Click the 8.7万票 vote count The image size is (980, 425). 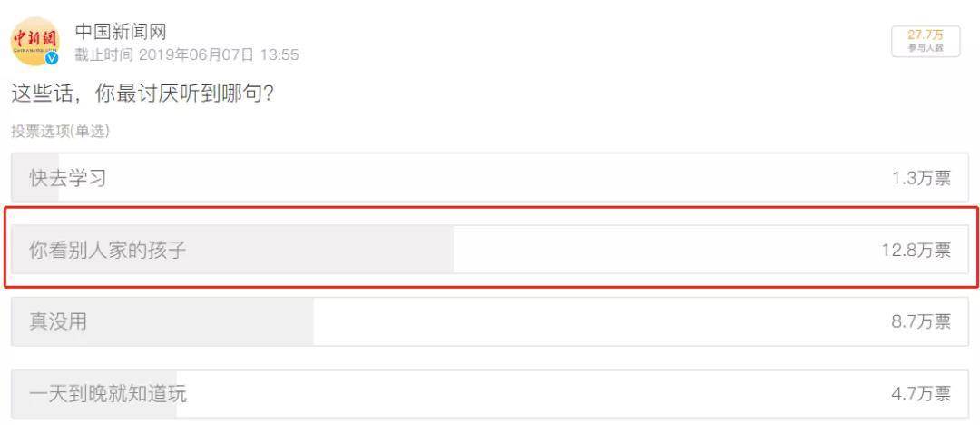[x=921, y=322]
